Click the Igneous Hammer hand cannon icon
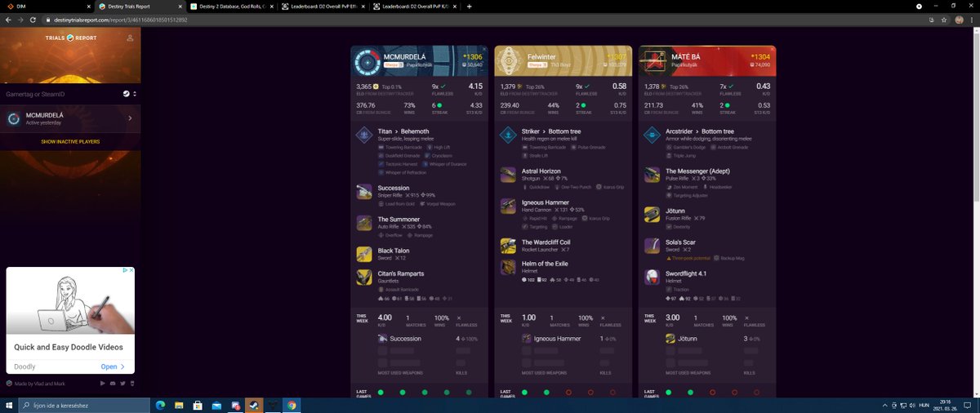 (508, 206)
